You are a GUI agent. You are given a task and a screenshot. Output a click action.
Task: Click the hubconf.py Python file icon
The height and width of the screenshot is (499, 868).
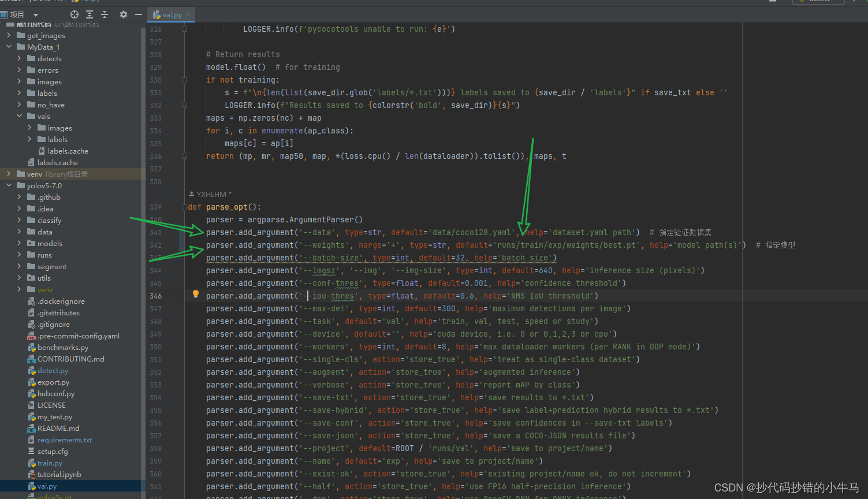point(32,393)
